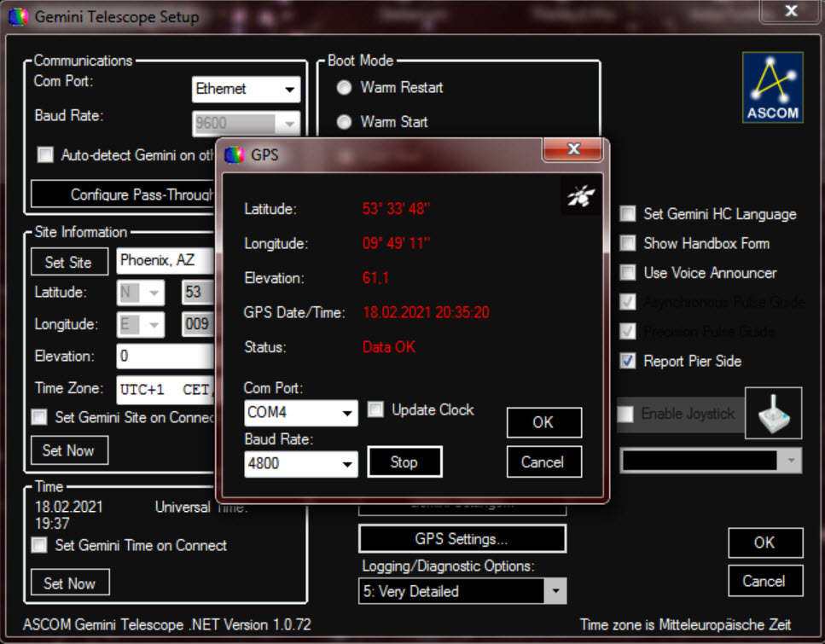The image size is (825, 644).
Task: Click Set Now under Site Information
Action: pos(69,450)
